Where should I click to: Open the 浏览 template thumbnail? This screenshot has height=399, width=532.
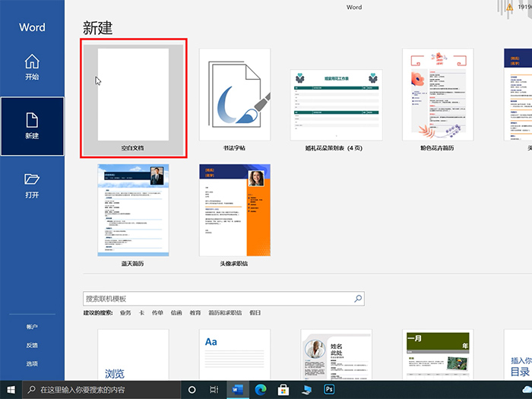[133, 354]
